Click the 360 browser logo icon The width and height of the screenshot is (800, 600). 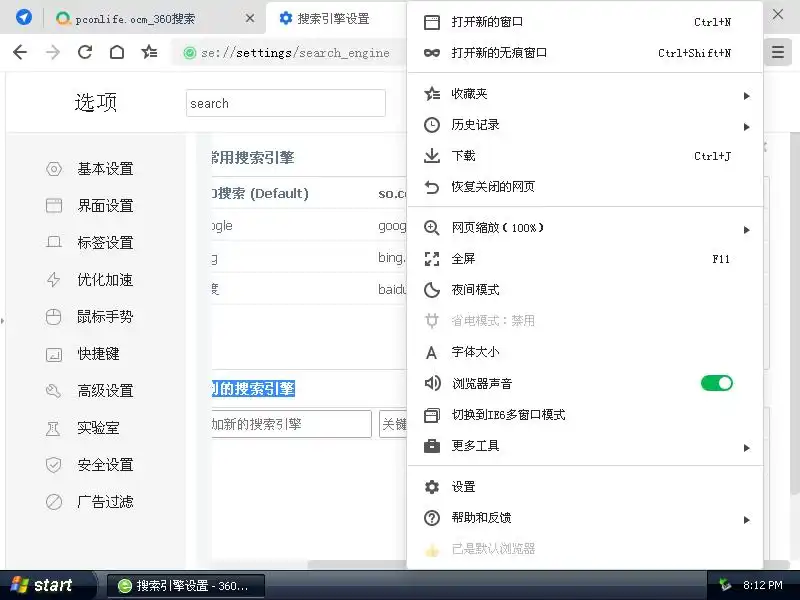coord(23,17)
